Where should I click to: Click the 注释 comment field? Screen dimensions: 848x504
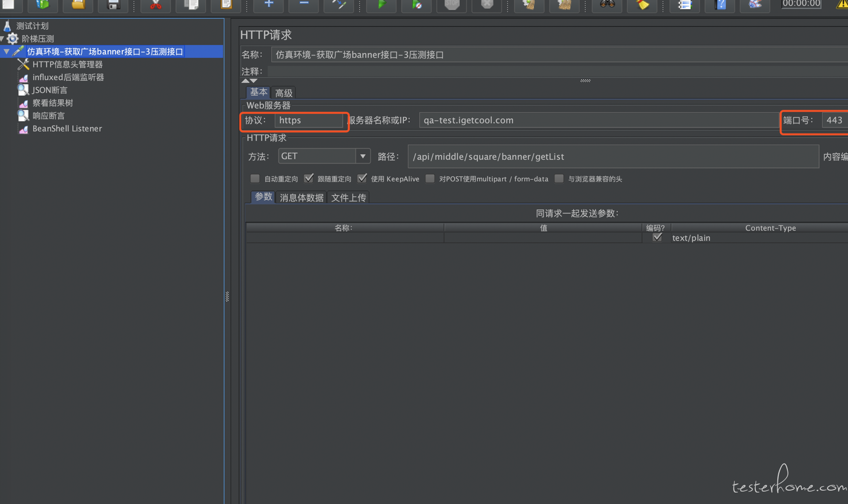pos(558,72)
